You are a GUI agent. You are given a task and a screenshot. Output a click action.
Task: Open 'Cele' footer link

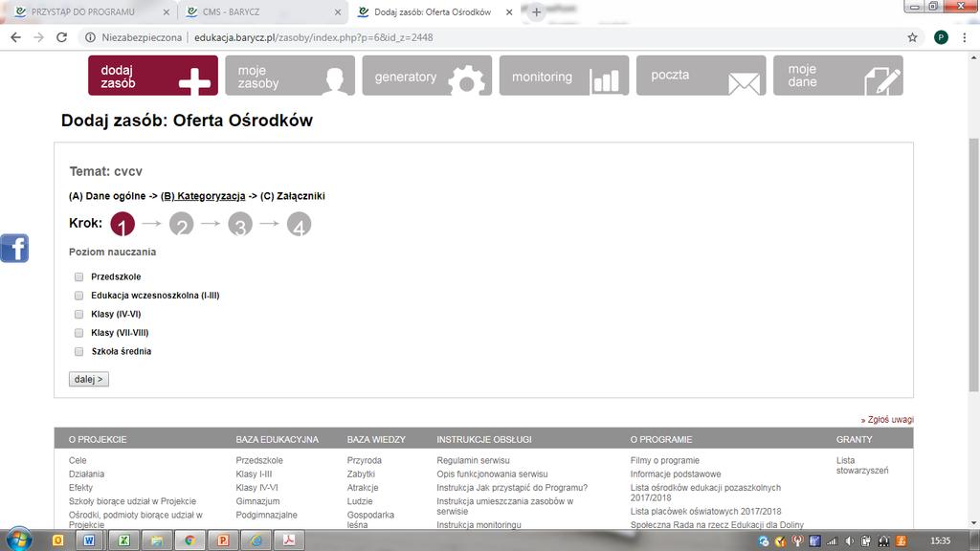(x=78, y=460)
